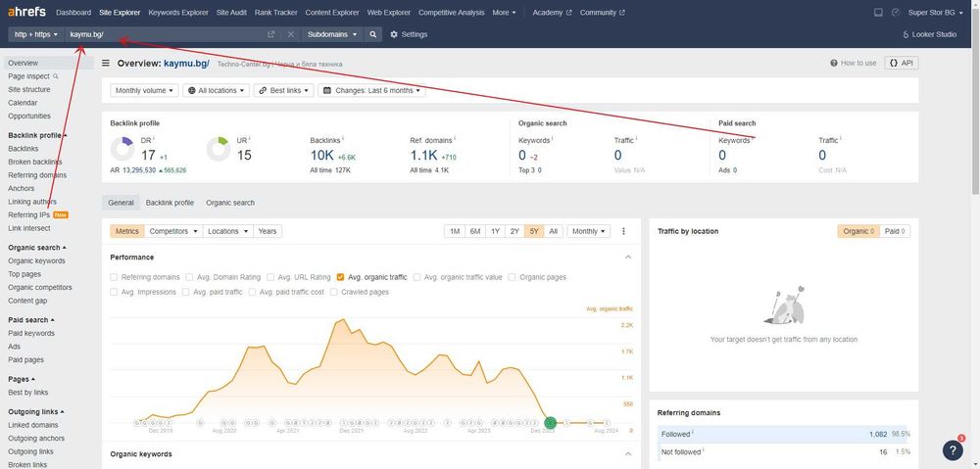Click the 10K backlinks value
The width and height of the screenshot is (980, 469).
pyautogui.click(x=321, y=155)
